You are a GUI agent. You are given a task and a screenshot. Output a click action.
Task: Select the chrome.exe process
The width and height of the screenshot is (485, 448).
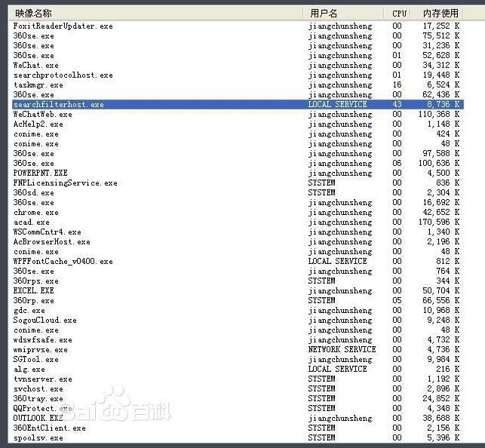(238, 213)
